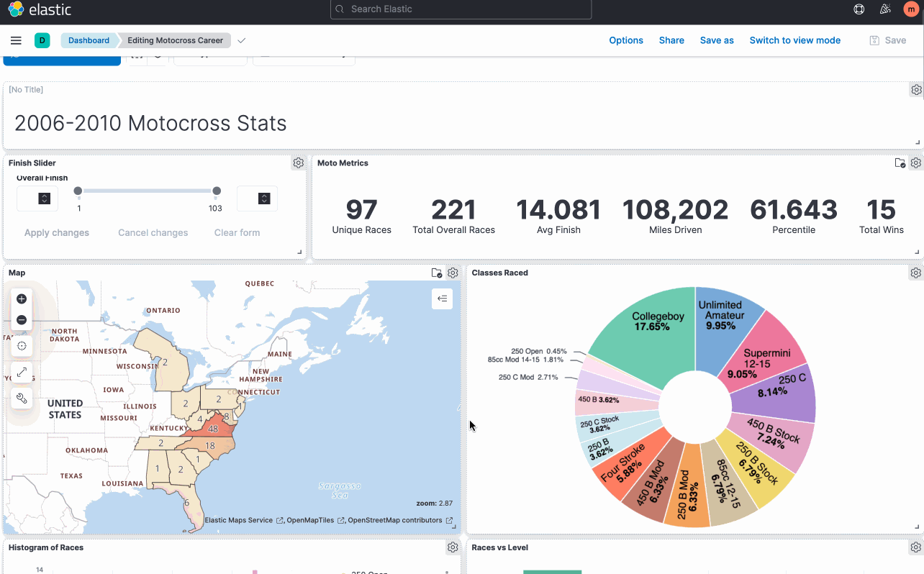Screen dimensions: 924x574
Task: Click the upper slider handle at 103
Action: 217,191
